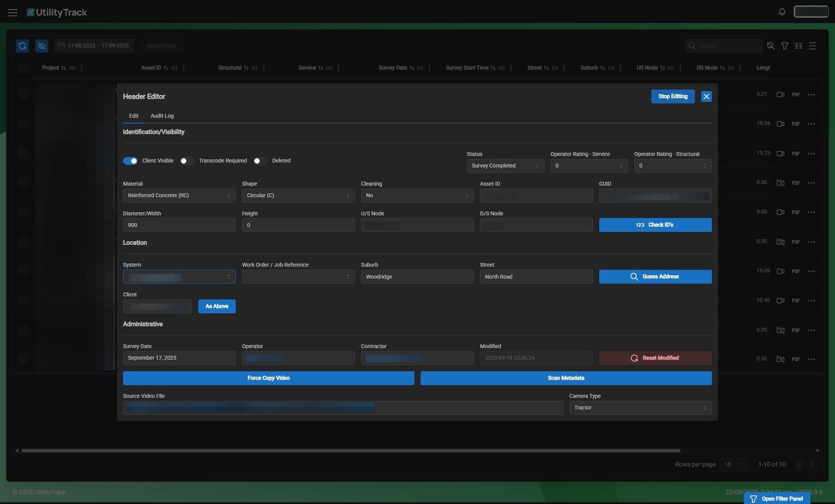Expand the Status dropdown showing Survey Completed
This screenshot has height=504, width=835.
pyautogui.click(x=505, y=166)
